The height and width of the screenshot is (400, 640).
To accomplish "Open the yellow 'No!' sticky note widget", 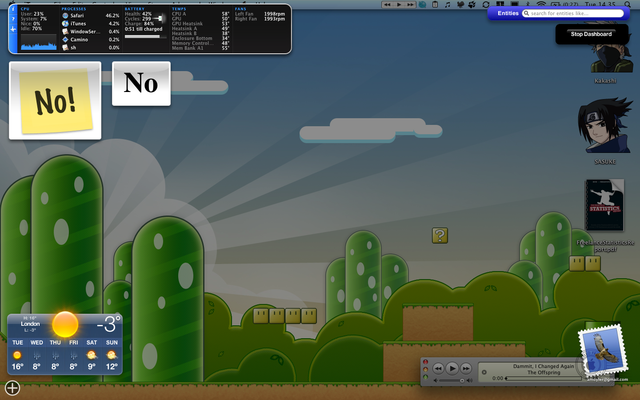I will (x=55, y=100).
